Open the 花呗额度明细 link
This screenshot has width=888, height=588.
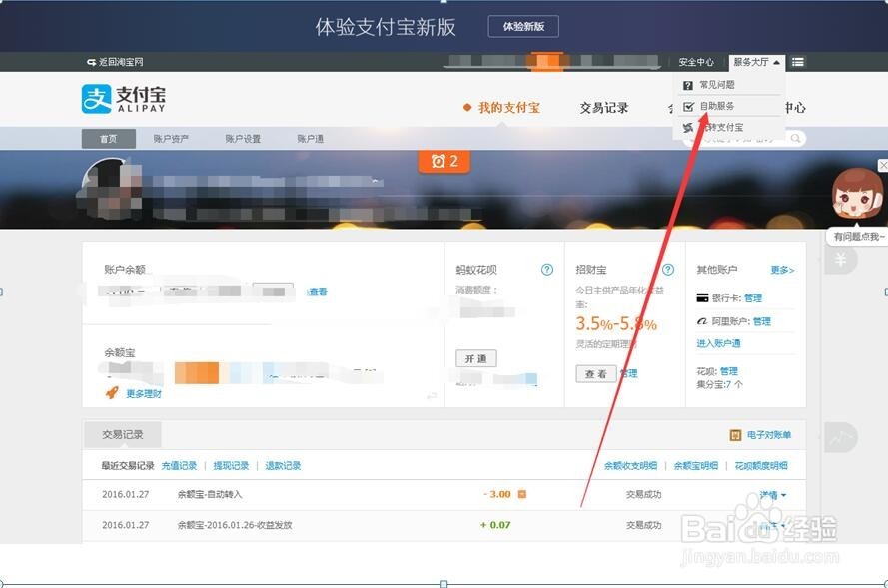click(760, 466)
